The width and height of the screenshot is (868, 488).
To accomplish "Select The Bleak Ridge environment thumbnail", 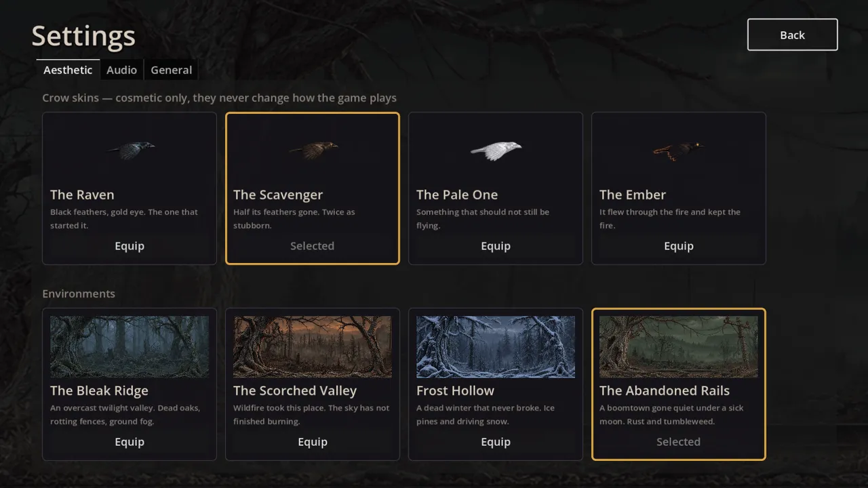I will tap(130, 346).
